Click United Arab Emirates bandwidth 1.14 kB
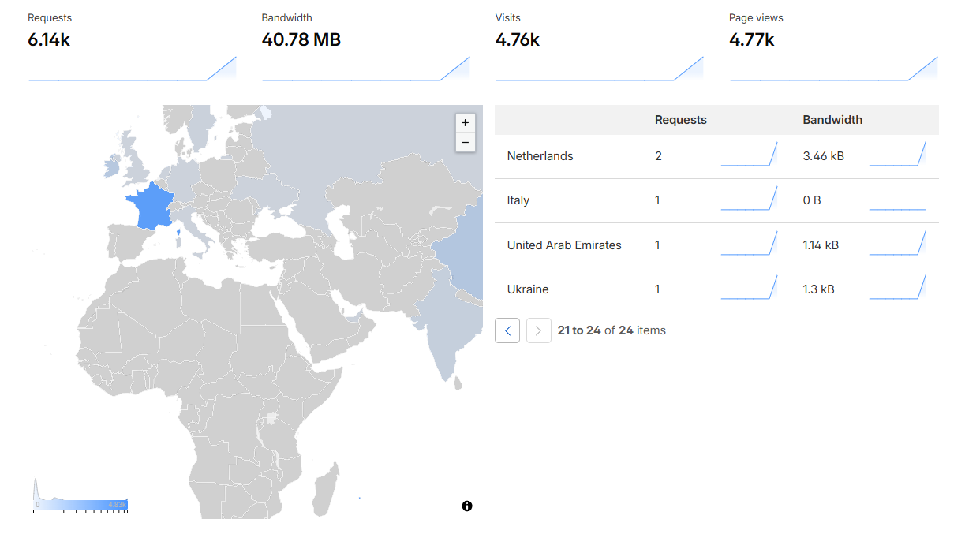 pyautogui.click(x=821, y=245)
